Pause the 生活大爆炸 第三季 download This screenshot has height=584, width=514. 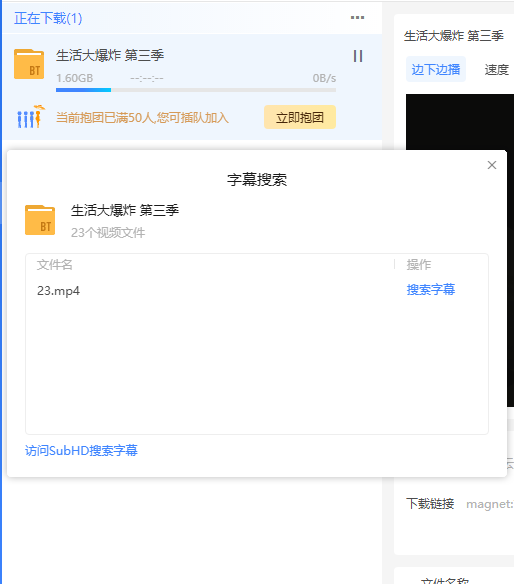click(358, 56)
